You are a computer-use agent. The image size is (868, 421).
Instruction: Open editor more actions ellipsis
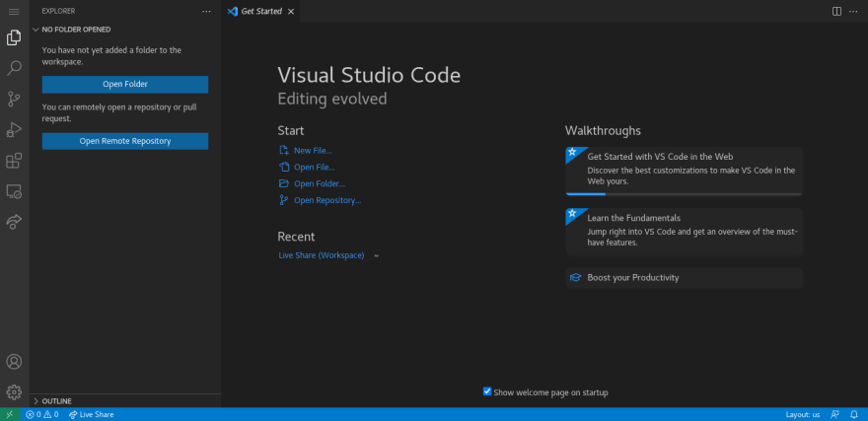[x=853, y=11]
